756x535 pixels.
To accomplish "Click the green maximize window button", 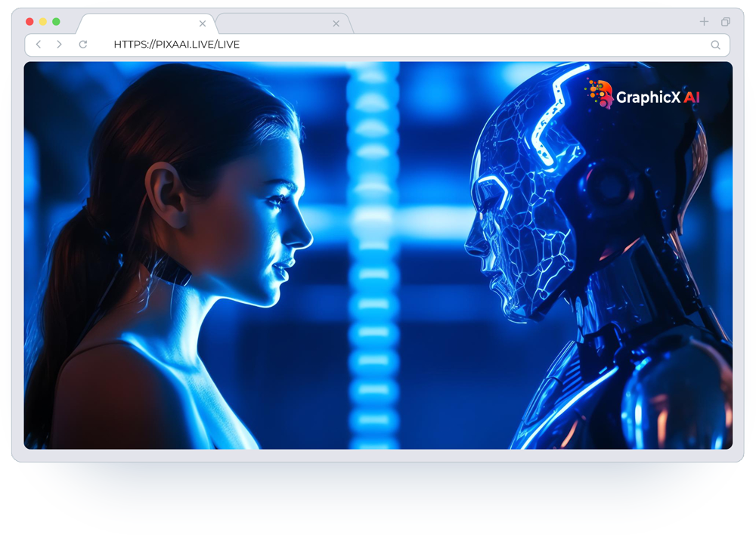I will click(57, 22).
